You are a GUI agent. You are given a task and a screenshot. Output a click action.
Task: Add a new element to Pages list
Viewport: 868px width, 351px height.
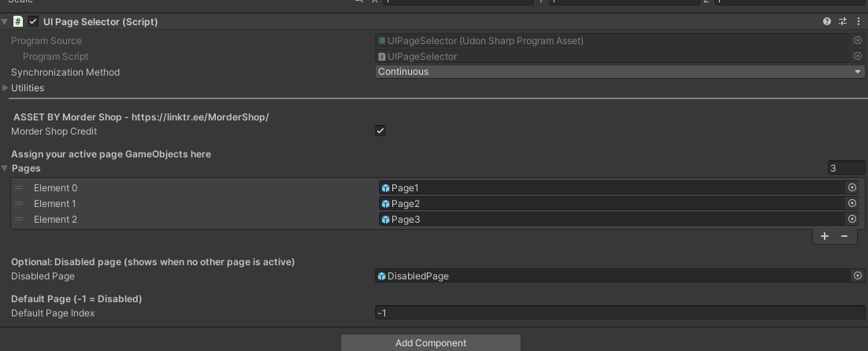point(825,236)
